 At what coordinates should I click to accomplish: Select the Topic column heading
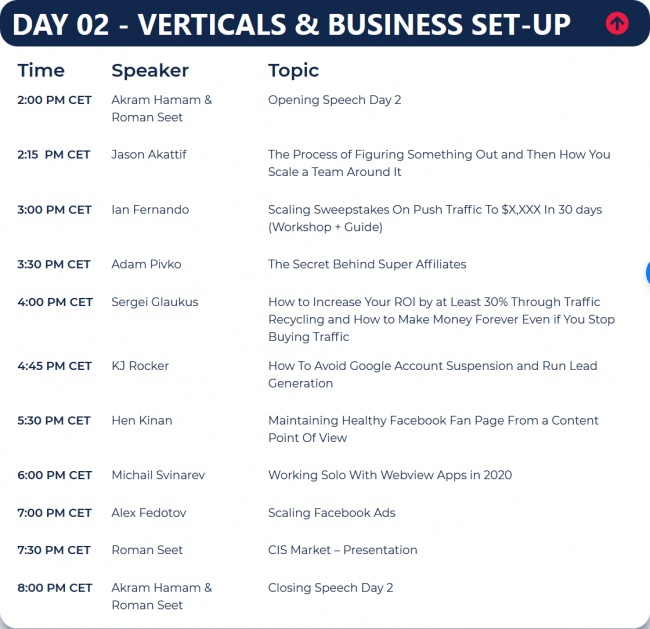pos(293,70)
